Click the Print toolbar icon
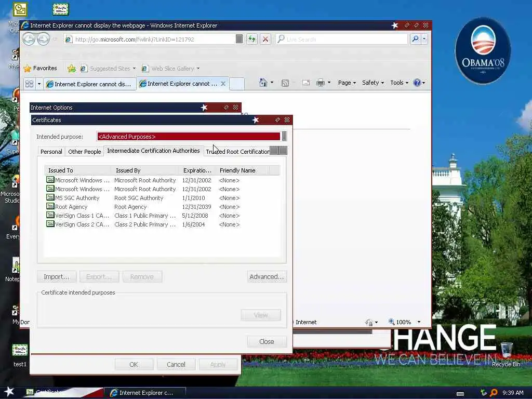 point(320,83)
